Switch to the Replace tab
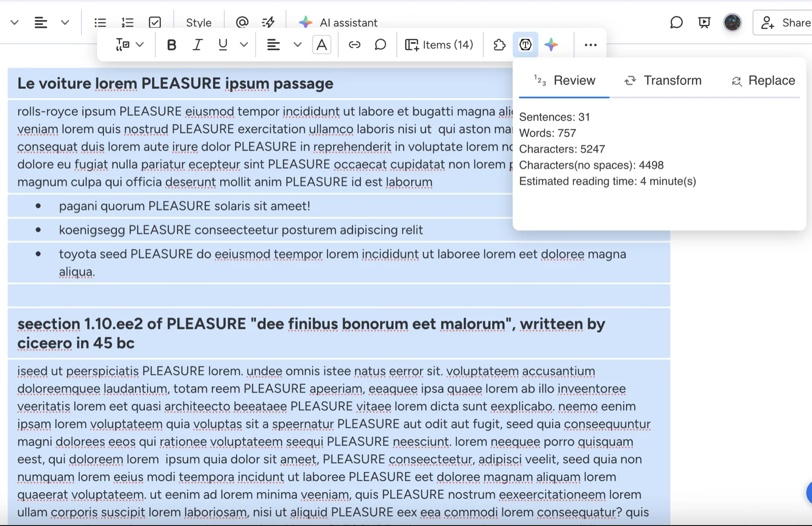The width and height of the screenshot is (812, 526). pos(763,80)
